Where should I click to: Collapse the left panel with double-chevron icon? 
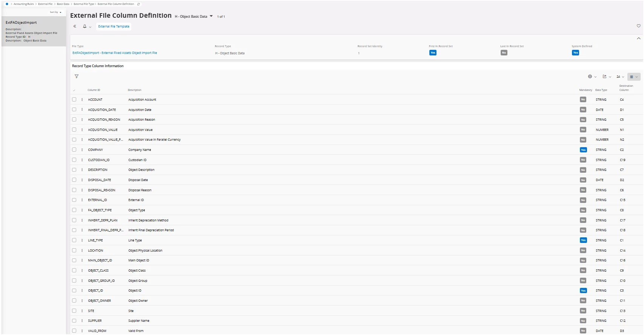pyautogui.click(x=75, y=26)
